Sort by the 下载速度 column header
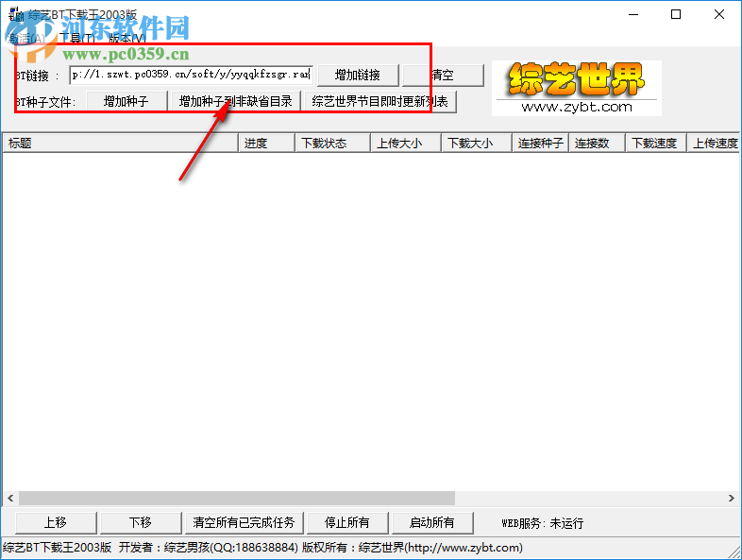This screenshot has height=560, width=742. 656,143
